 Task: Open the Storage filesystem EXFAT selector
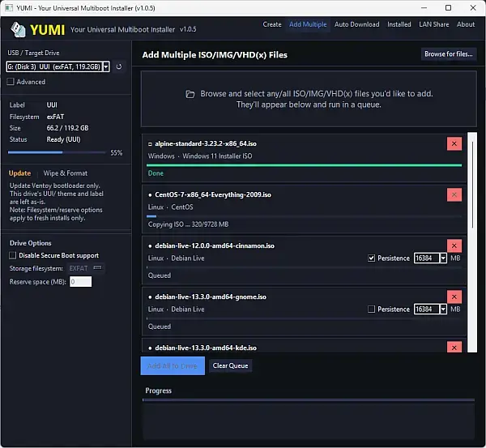pyautogui.click(x=85, y=268)
